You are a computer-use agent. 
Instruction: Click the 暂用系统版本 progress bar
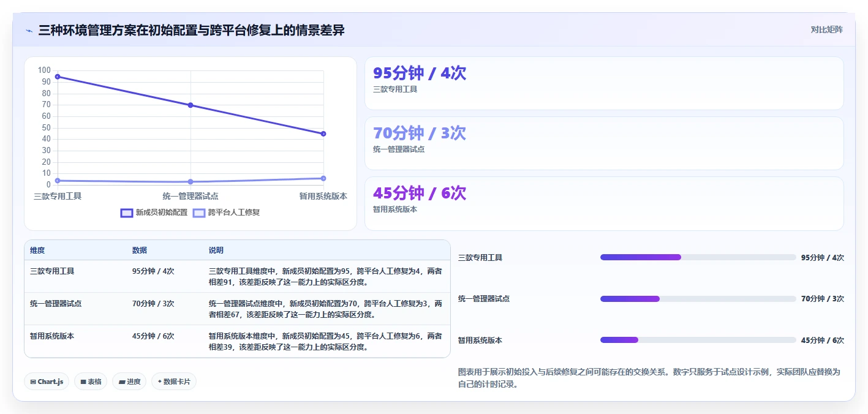[698, 340]
